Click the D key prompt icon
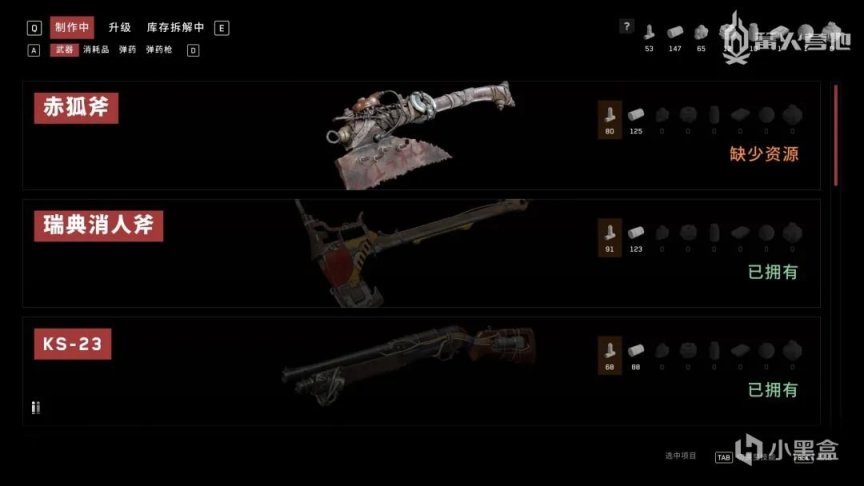This screenshot has width=864, height=486. tap(193, 51)
